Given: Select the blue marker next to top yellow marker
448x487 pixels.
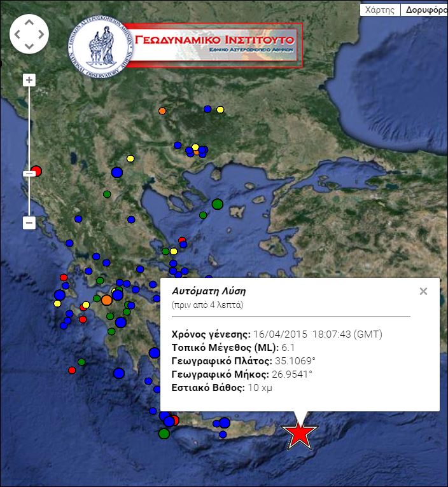Looking at the screenshot, I should tap(207, 109).
